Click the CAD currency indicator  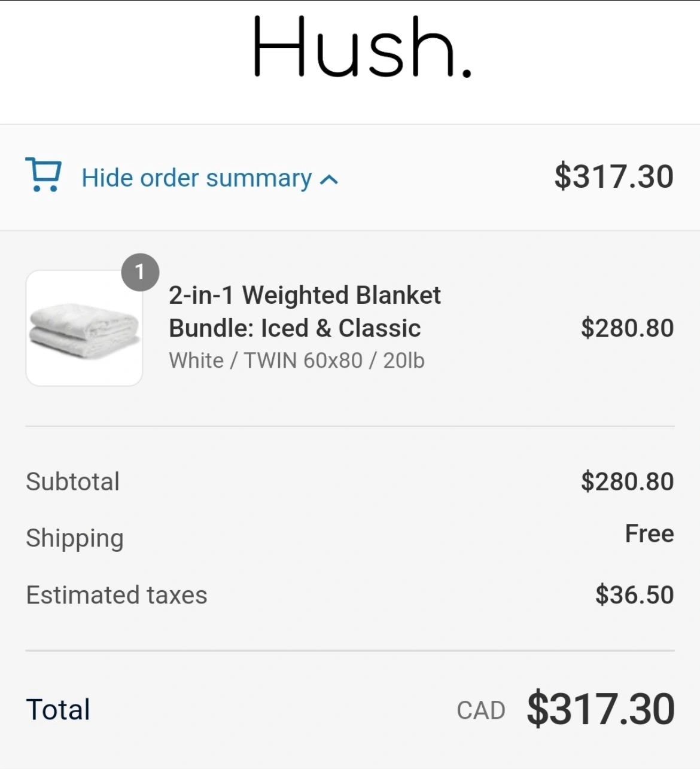tap(480, 710)
